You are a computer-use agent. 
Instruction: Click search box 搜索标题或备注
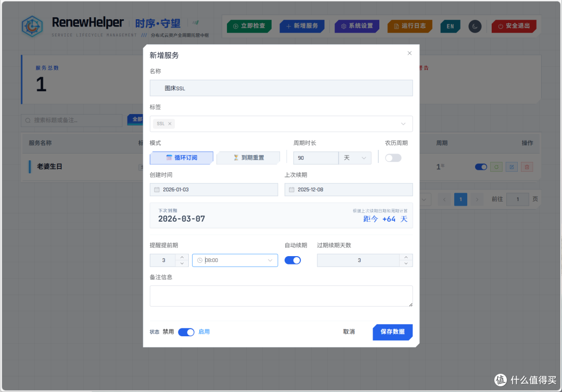tap(72, 120)
